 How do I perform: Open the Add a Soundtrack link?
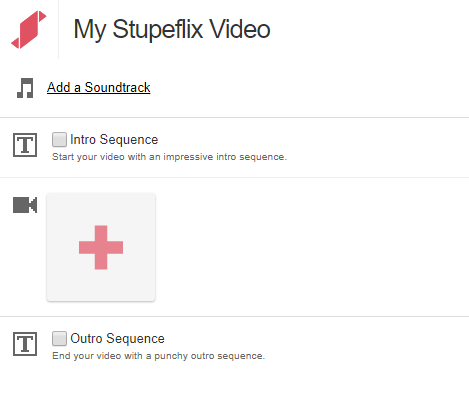point(99,88)
